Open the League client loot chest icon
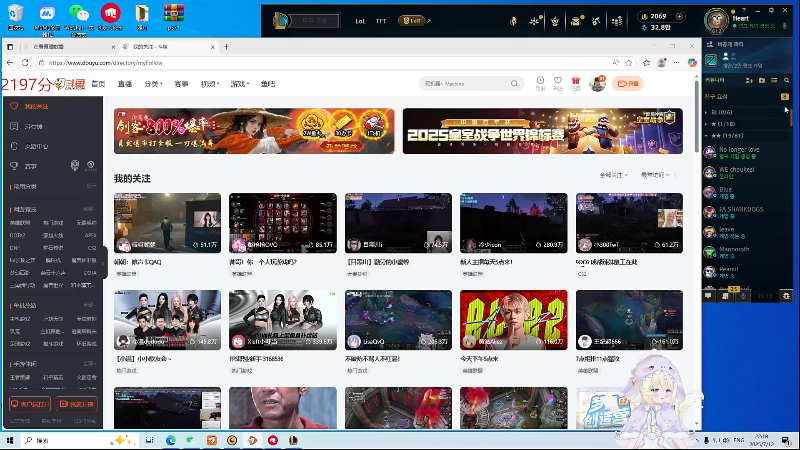Viewport: 800px width, 450px height. 576,21
